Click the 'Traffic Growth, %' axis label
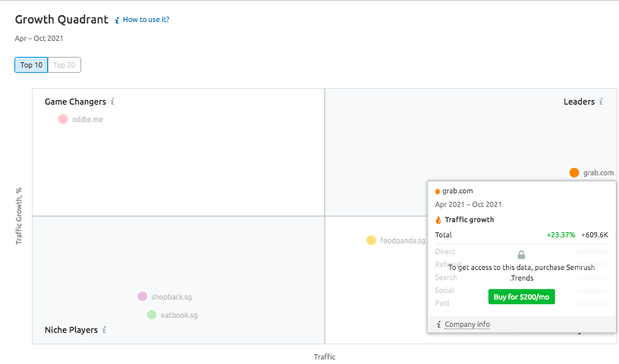 point(18,216)
